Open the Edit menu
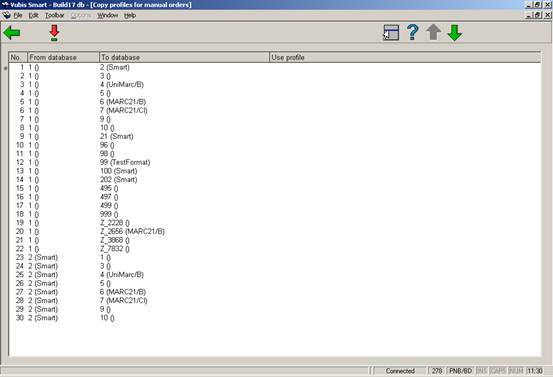This screenshot has height=377, width=553. 34,16
